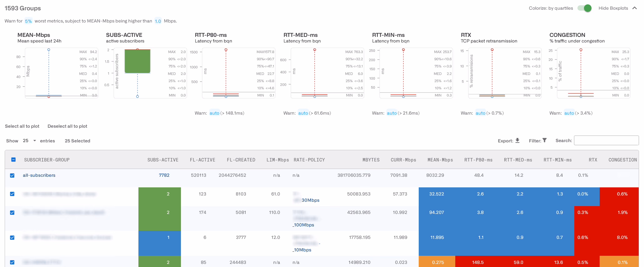Click the blue SUBS-ACTIVE cell showing 1
Screen dimensions: 644x267
pos(160,243)
